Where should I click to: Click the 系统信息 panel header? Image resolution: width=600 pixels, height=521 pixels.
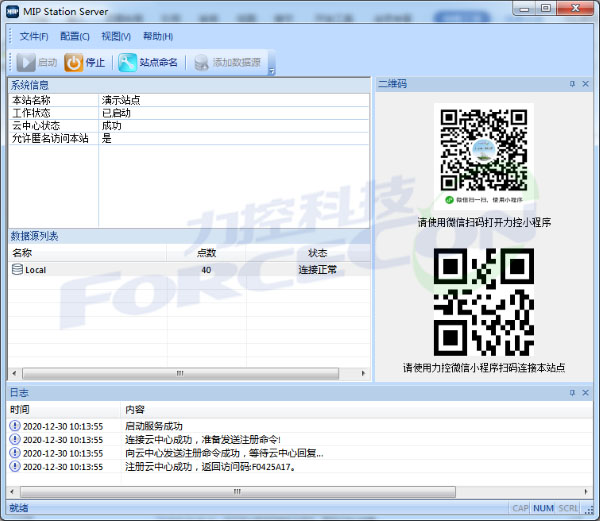tap(189, 85)
